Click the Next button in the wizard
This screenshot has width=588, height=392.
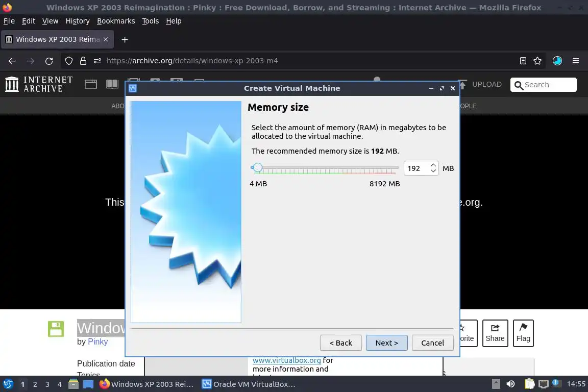click(386, 343)
